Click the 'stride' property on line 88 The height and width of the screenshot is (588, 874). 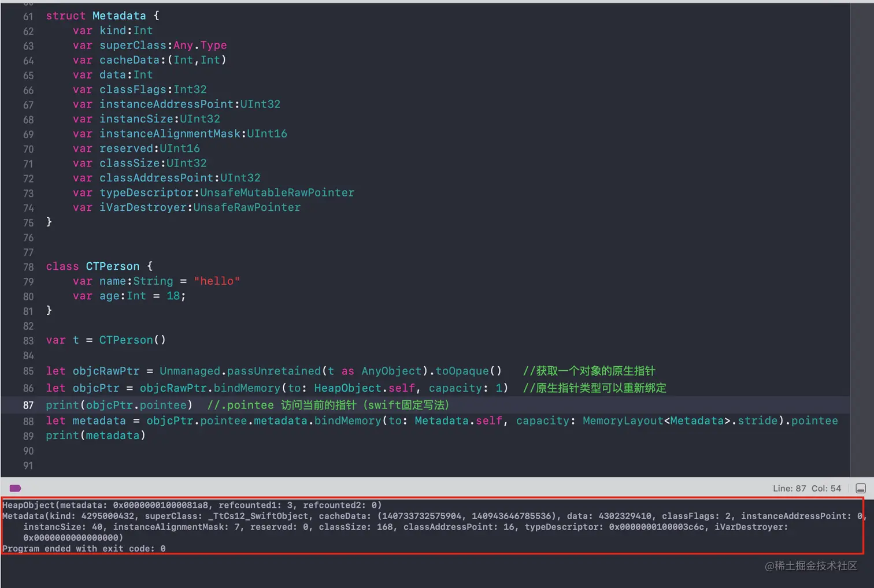pyautogui.click(x=758, y=421)
